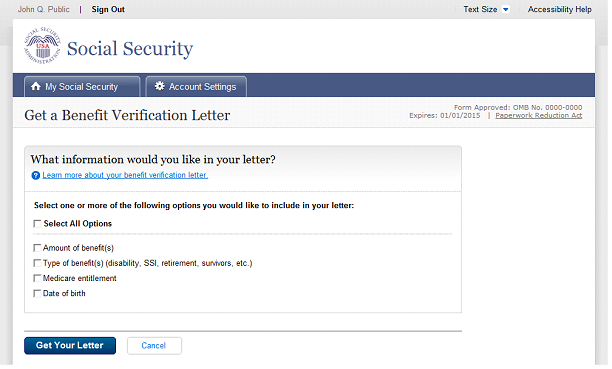This screenshot has width=612, height=369.
Task: Click the blue question mark help icon
Action: [x=36, y=176]
